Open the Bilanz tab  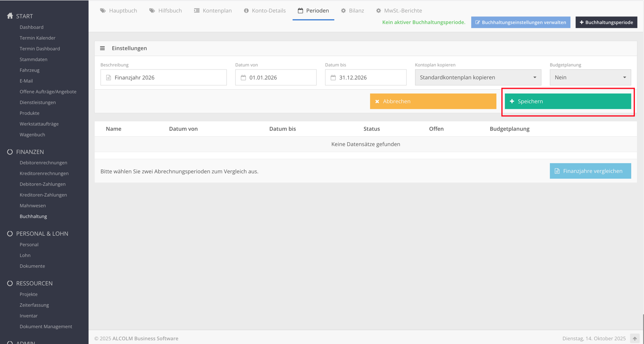pyautogui.click(x=352, y=11)
